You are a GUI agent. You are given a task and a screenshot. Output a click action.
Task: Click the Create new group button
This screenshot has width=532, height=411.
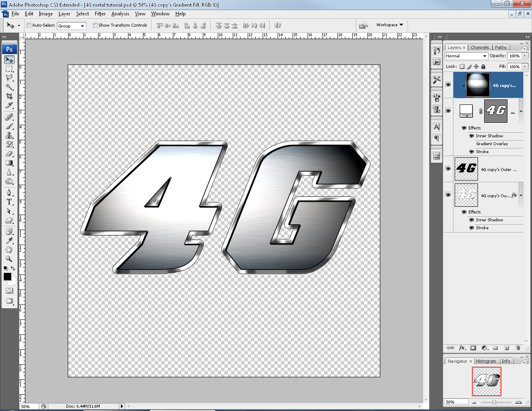click(495, 348)
